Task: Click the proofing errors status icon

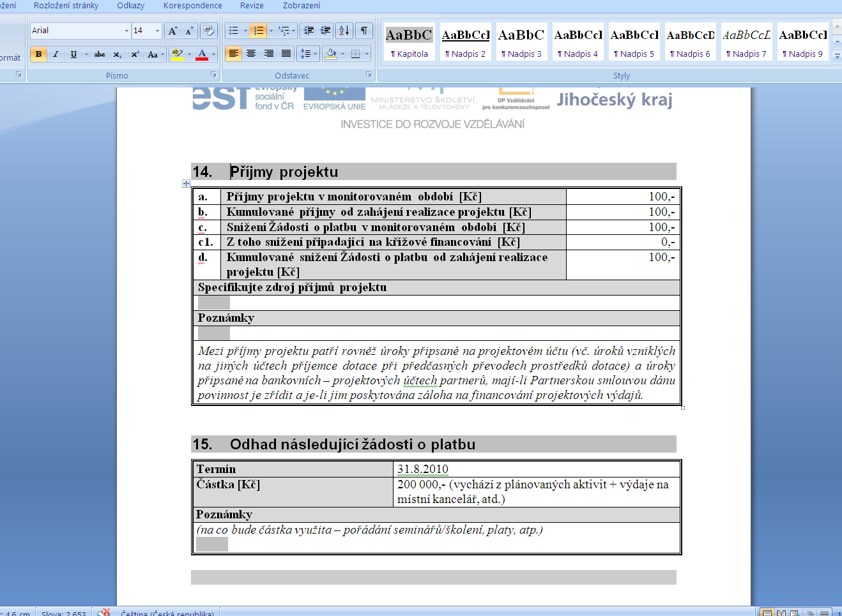Action: pos(103,613)
